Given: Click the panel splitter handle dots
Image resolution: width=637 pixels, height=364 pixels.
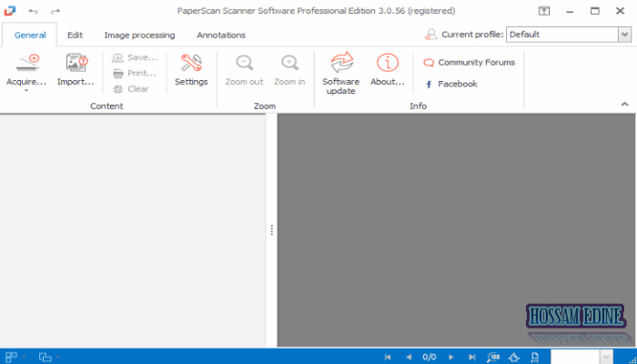Looking at the screenshot, I should [272, 230].
